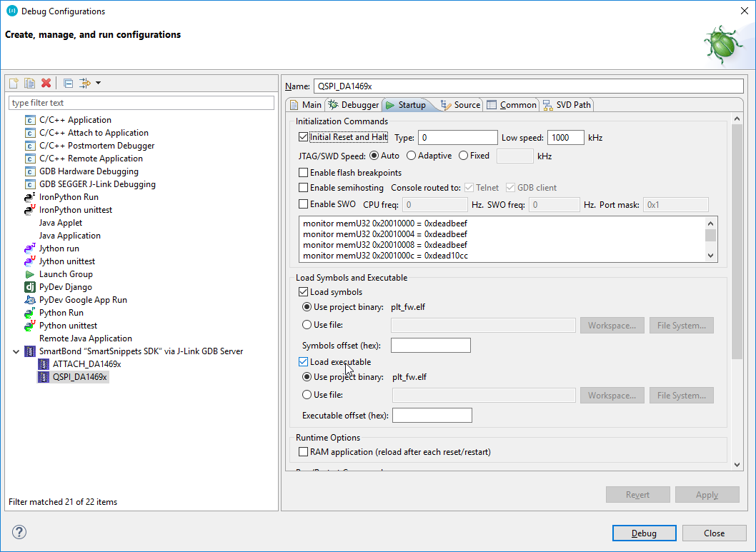Delete selected launch configuration with red X
756x552 pixels.
(46, 83)
